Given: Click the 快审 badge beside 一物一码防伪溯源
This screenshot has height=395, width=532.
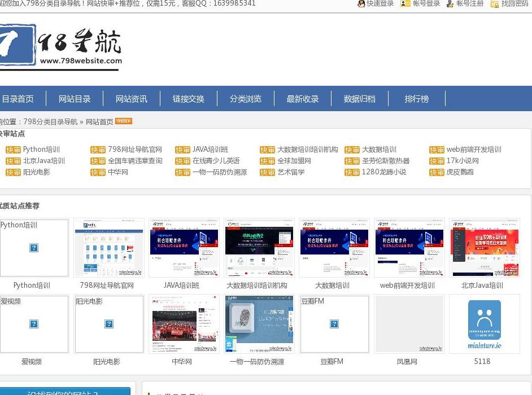Looking at the screenshot, I should (x=182, y=173).
